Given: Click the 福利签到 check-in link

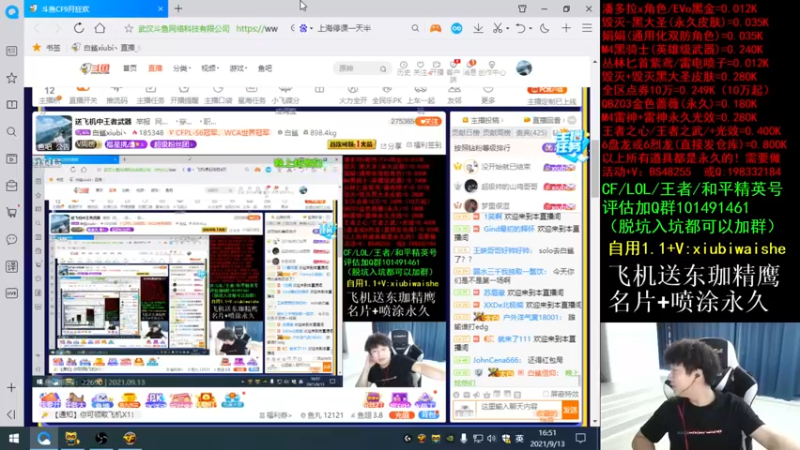Looking at the screenshot, I should [423, 145].
